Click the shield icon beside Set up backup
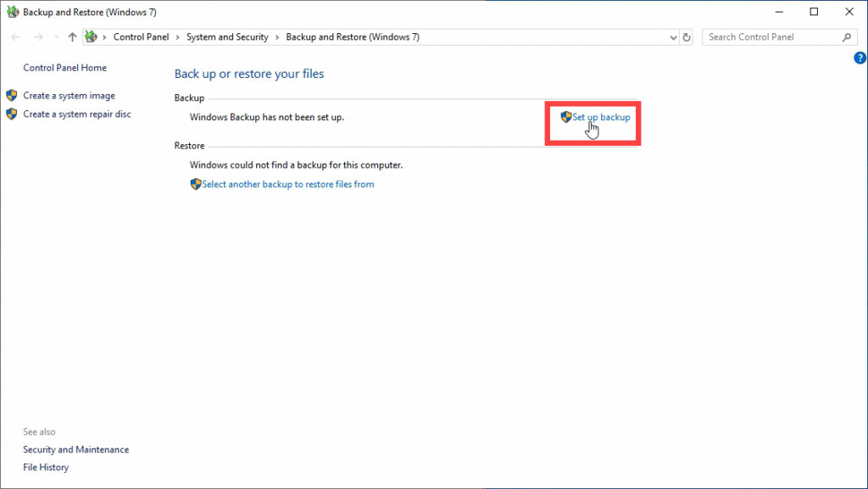868x489 pixels. point(565,117)
